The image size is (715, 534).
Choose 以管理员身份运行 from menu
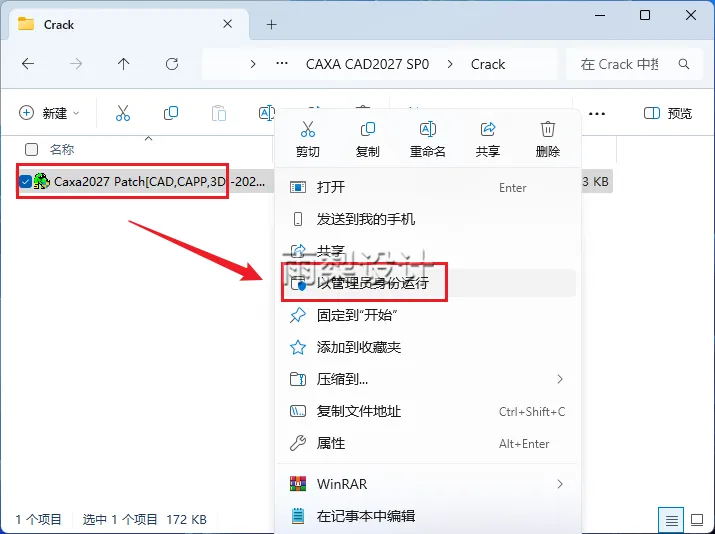click(429, 283)
